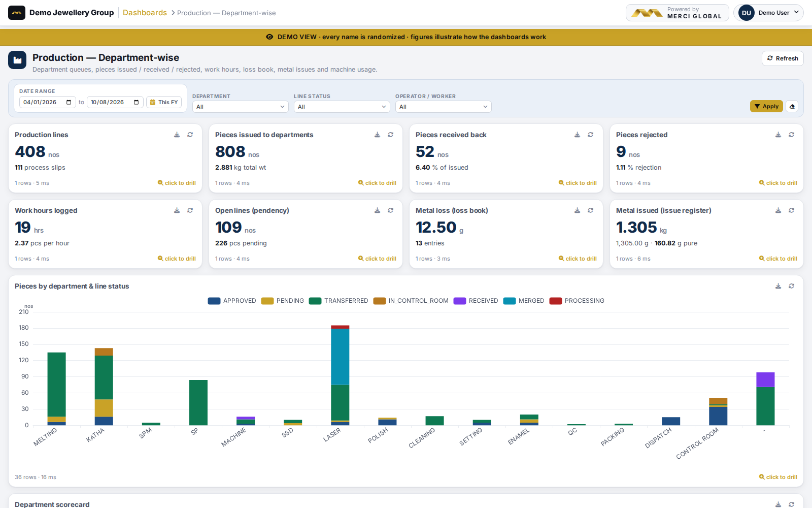The height and width of the screenshot is (508, 812).
Task: Download the Work hours logged data
Action: 177,210
